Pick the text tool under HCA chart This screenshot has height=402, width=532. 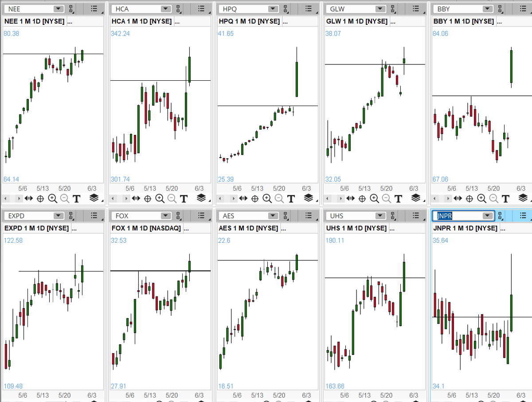click(x=184, y=198)
